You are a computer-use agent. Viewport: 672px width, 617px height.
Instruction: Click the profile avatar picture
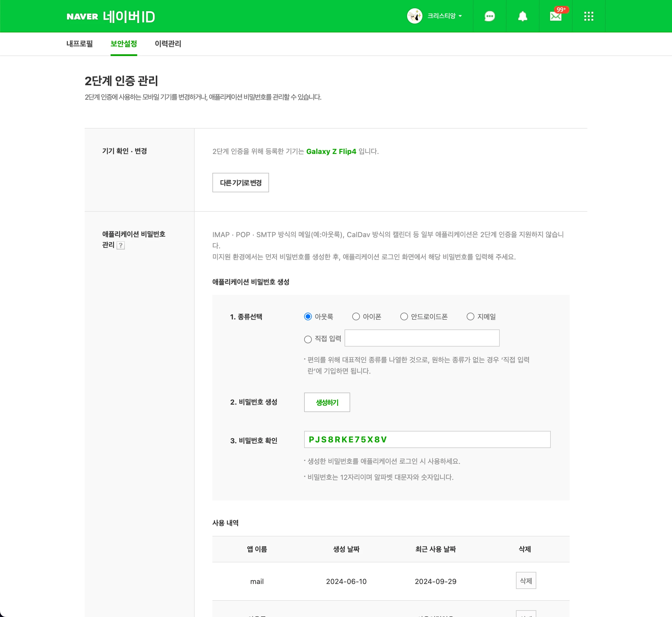414,16
